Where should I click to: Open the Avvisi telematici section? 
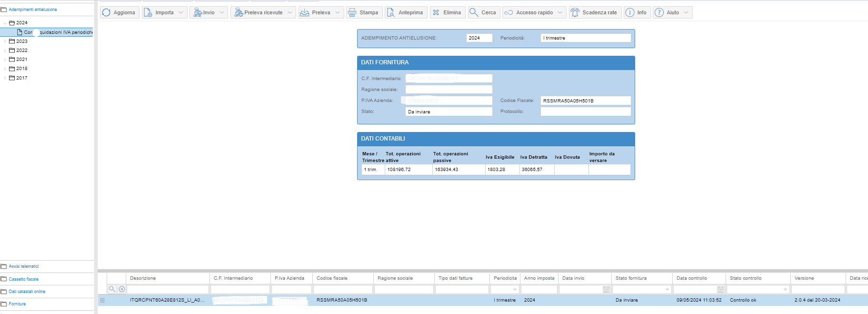(24, 266)
